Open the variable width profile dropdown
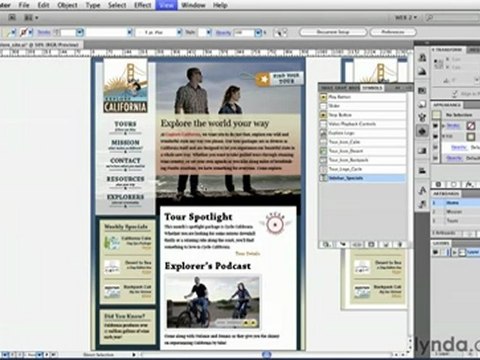 point(130,32)
